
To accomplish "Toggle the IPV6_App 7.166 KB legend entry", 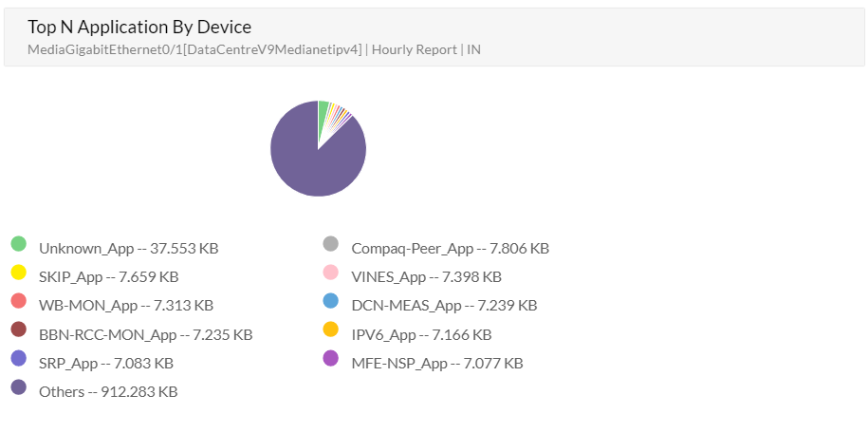I will tap(421, 334).
